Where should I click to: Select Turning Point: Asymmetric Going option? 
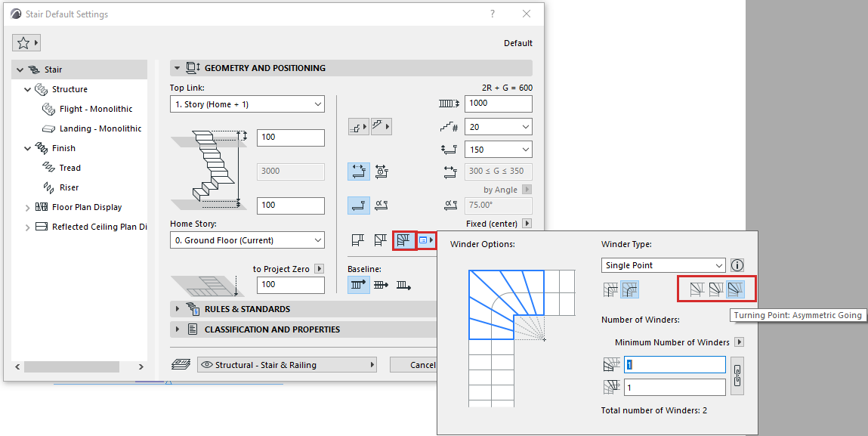tap(736, 289)
